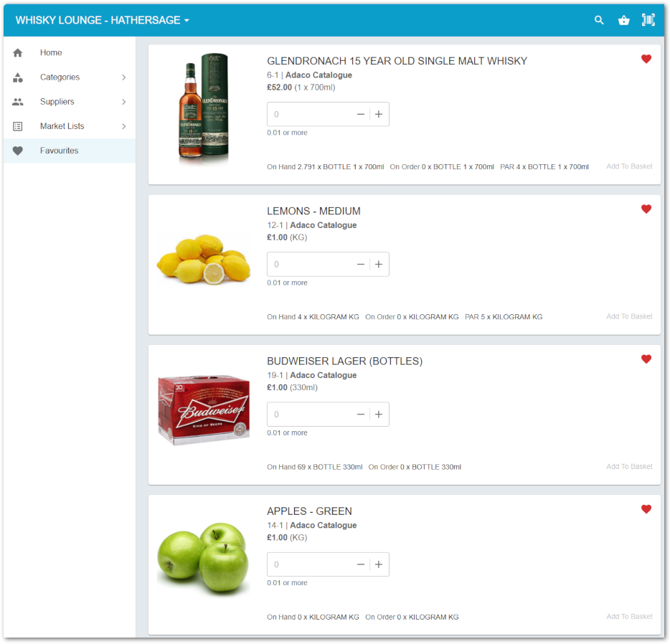Go to Home in the sidebar
The height and width of the screenshot is (644, 670).
pos(51,53)
